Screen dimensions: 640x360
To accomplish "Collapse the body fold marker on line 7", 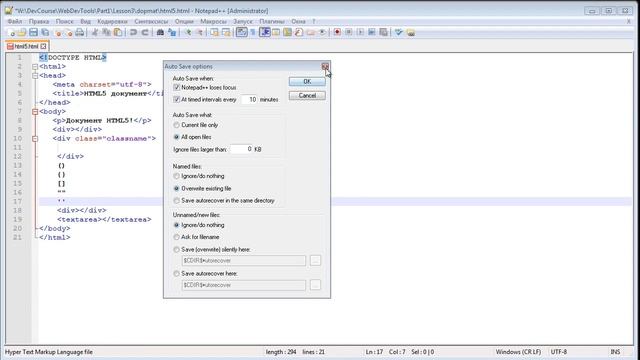I will pyautogui.click(x=35, y=111).
